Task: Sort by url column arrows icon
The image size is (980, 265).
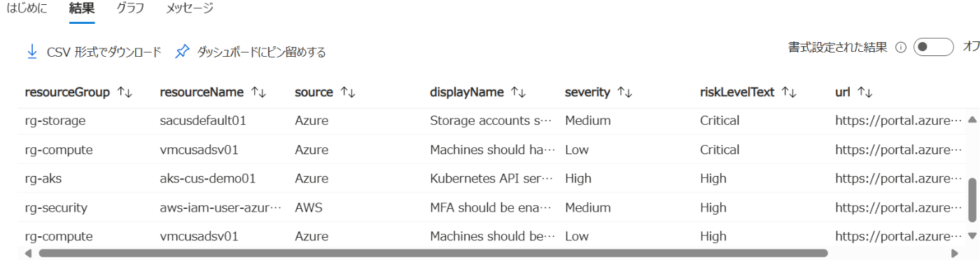Action: (864, 92)
